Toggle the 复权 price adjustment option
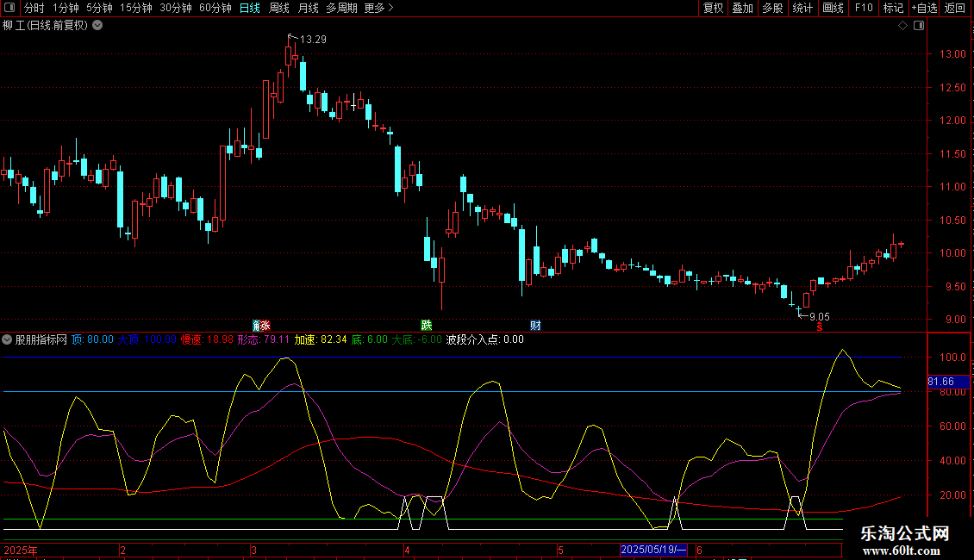 (x=713, y=8)
